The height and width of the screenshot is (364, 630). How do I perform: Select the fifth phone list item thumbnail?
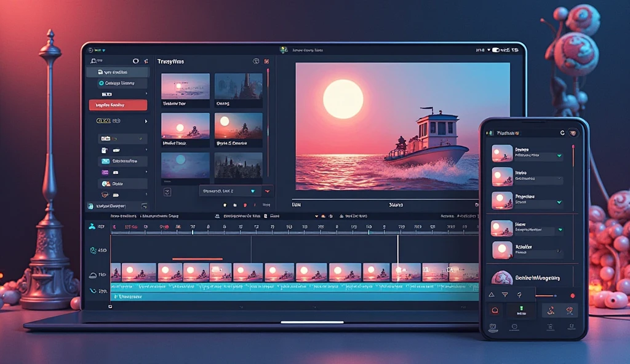[502, 250]
